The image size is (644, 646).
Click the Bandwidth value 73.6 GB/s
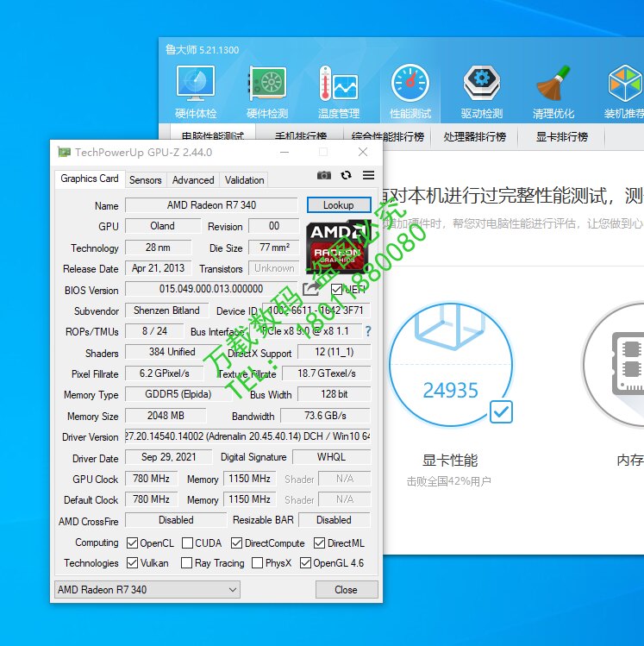coord(325,416)
